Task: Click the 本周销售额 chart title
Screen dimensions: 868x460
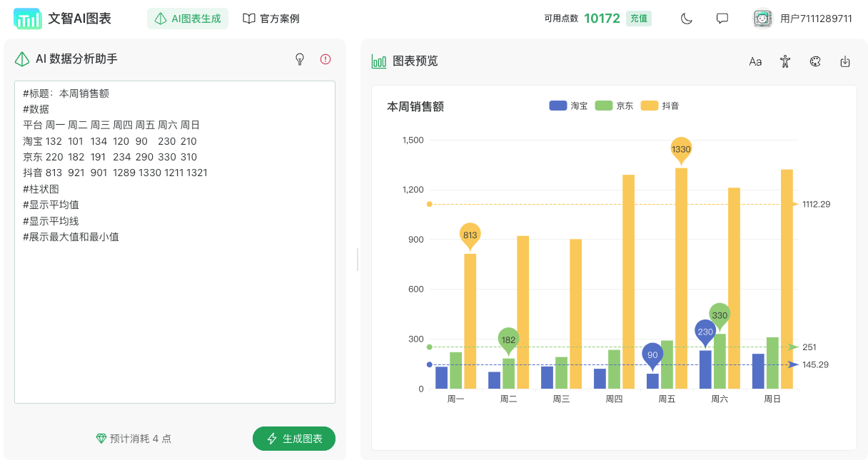Action: (x=415, y=106)
